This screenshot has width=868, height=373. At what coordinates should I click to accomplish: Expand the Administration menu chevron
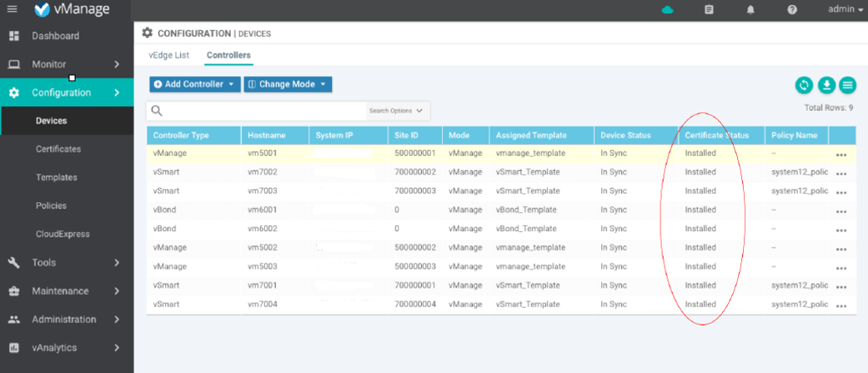coord(117,320)
